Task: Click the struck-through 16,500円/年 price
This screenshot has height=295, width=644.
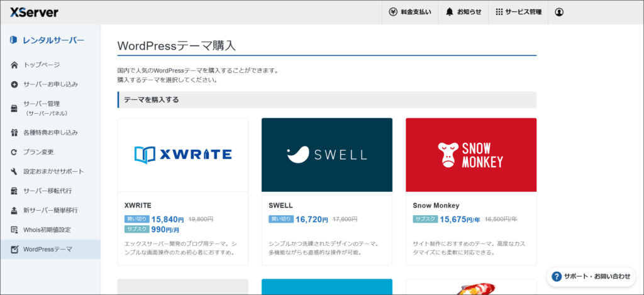Action: [x=501, y=220]
